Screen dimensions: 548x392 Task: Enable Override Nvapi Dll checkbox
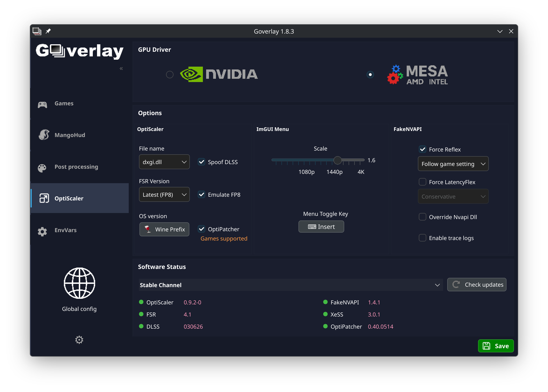(422, 217)
